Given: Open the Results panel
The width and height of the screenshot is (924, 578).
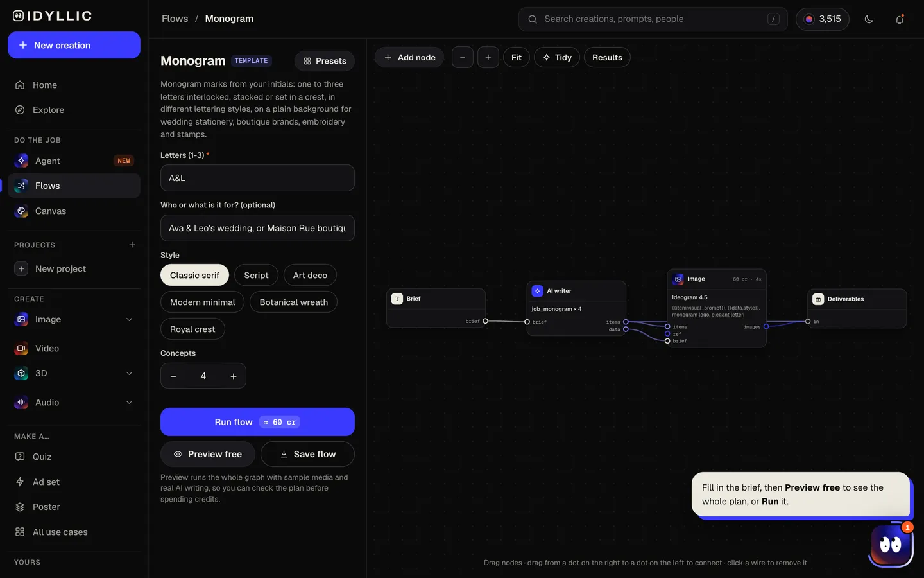Looking at the screenshot, I should coord(607,57).
